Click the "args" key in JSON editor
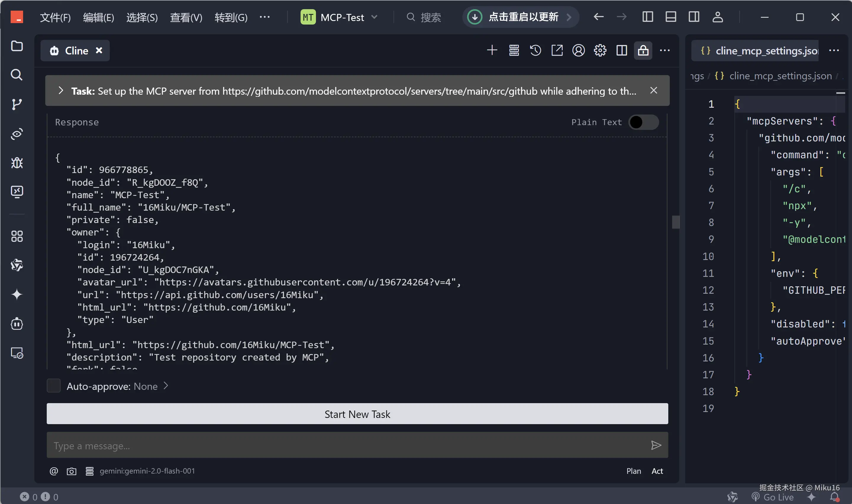 click(788, 172)
